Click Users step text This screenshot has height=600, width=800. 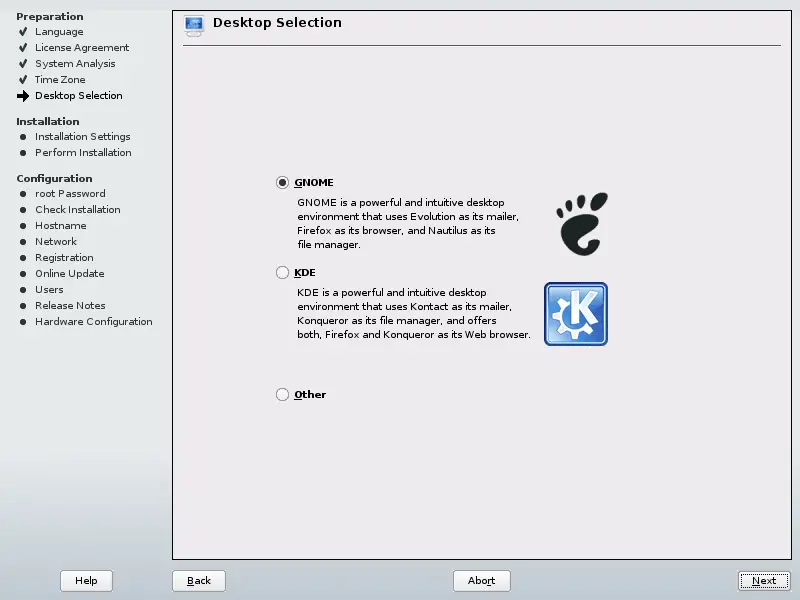click(x=49, y=289)
